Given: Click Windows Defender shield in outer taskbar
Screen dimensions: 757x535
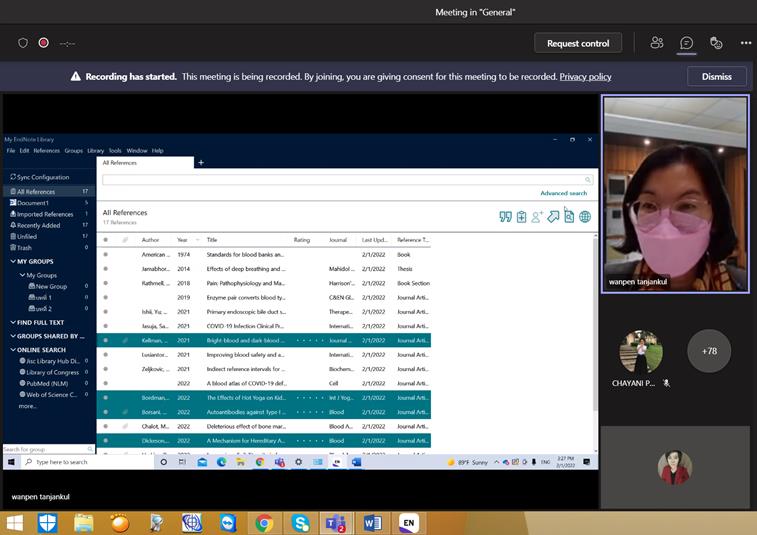Looking at the screenshot, I should [47, 523].
